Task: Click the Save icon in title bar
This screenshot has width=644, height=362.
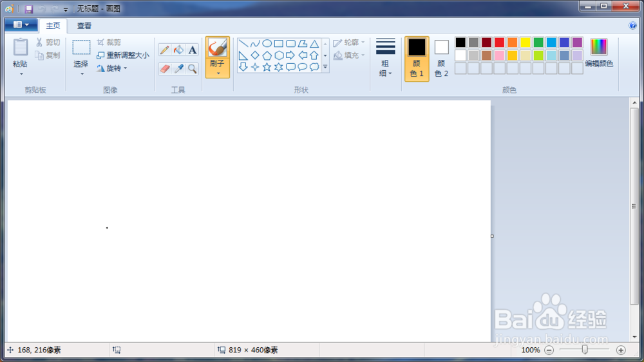Action: point(29,8)
